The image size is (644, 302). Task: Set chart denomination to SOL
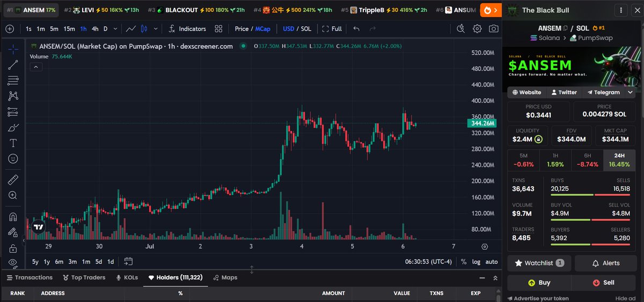(x=306, y=29)
